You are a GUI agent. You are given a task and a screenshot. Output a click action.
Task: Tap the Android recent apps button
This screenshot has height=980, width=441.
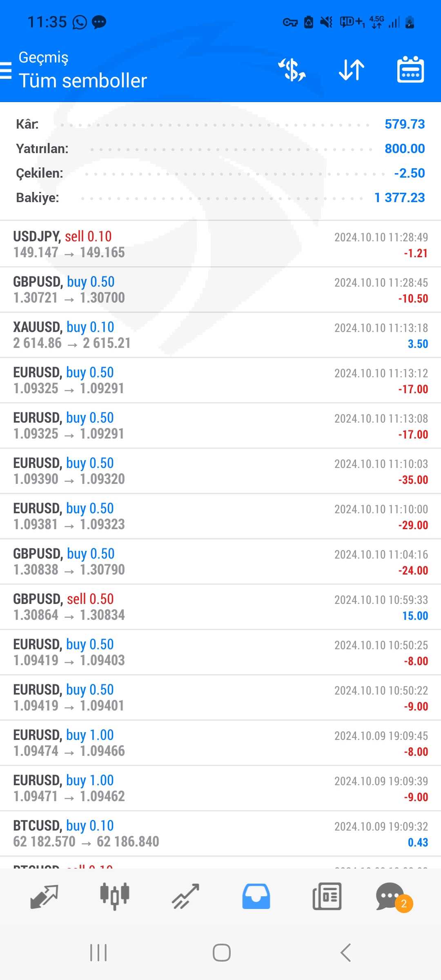[x=98, y=953]
